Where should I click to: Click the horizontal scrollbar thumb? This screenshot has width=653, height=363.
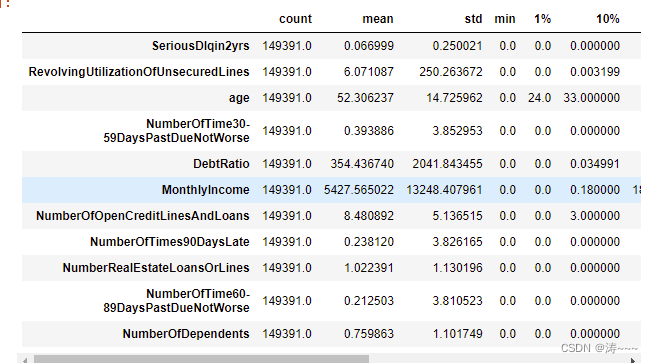(x=201, y=359)
